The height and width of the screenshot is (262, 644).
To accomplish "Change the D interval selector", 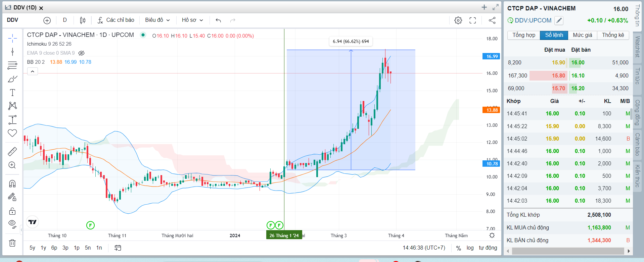I will point(65,20).
